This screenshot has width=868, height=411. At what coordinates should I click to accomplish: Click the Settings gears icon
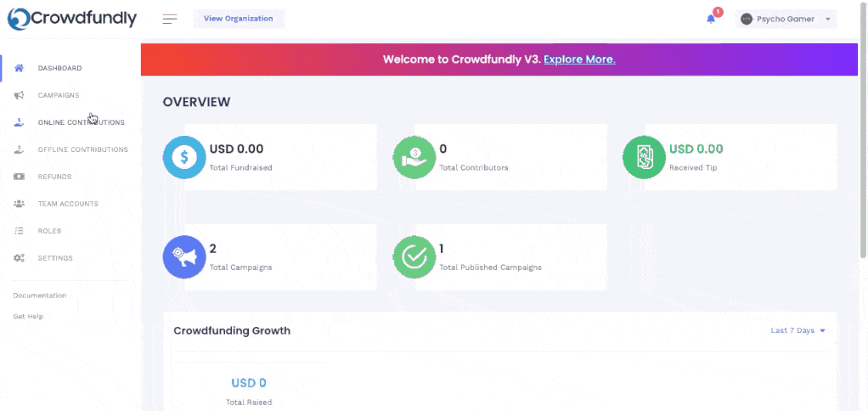point(19,258)
